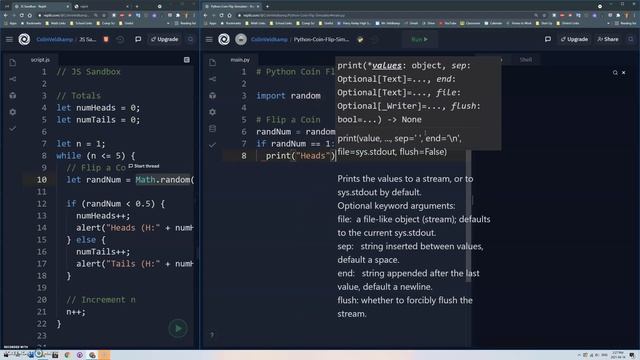Viewport: 640px width, 360px height.
Task: Click the Run button in Python repl
Action: [420, 40]
